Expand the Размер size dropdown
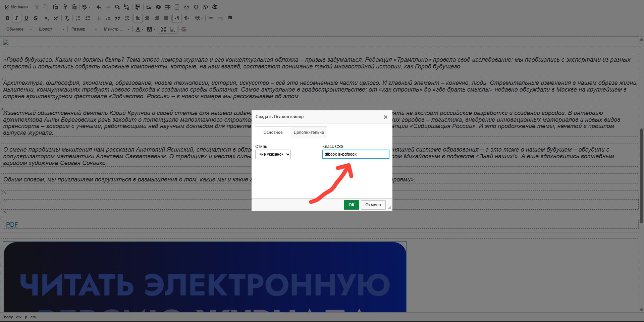 click(84, 29)
